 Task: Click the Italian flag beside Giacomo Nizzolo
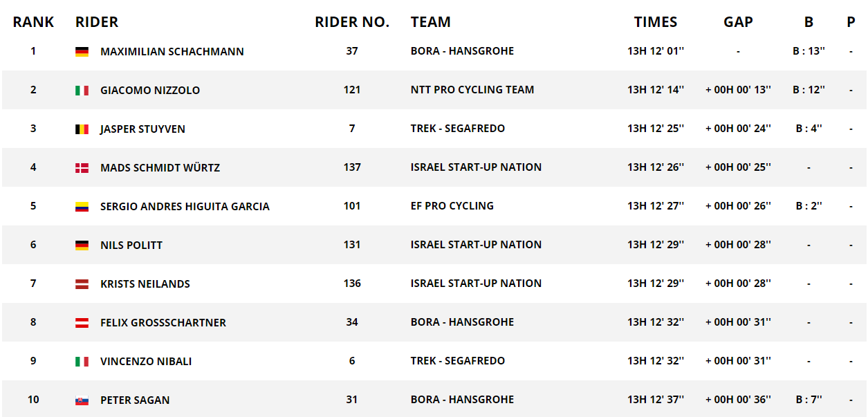point(82,90)
